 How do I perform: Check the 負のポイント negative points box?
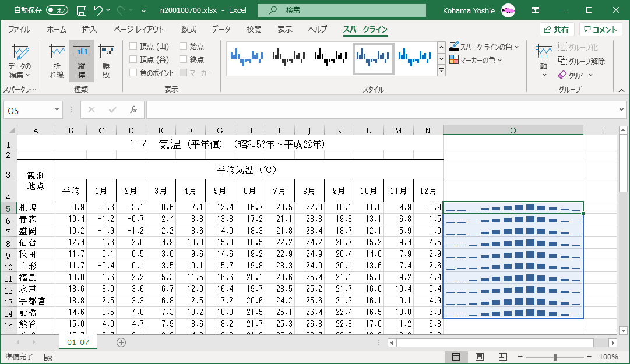[133, 73]
